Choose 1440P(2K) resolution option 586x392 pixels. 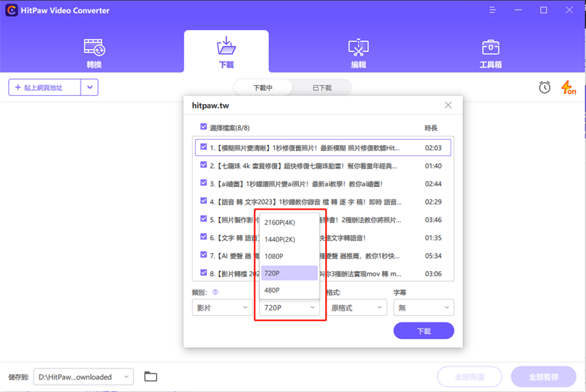[289, 239]
